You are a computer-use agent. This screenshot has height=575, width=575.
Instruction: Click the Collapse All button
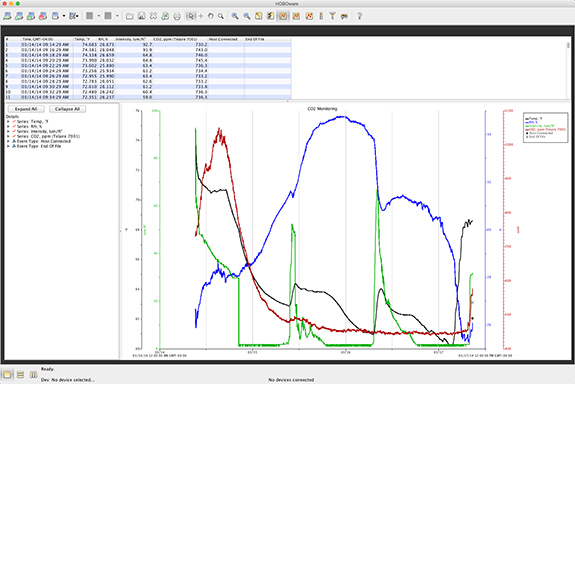pyautogui.click(x=67, y=109)
